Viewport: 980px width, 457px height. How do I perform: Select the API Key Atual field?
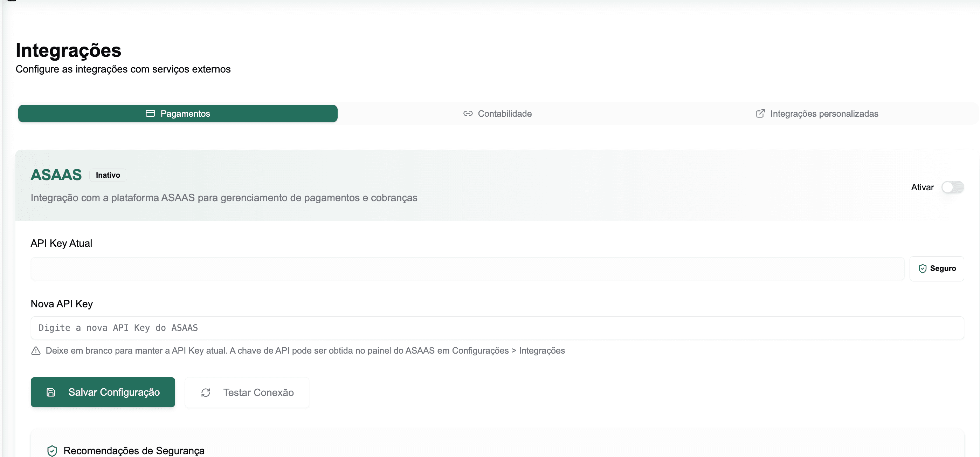(468, 268)
